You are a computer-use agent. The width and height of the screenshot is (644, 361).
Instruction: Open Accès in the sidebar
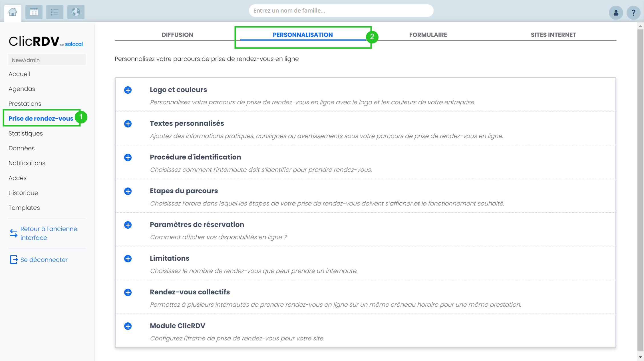click(x=17, y=178)
